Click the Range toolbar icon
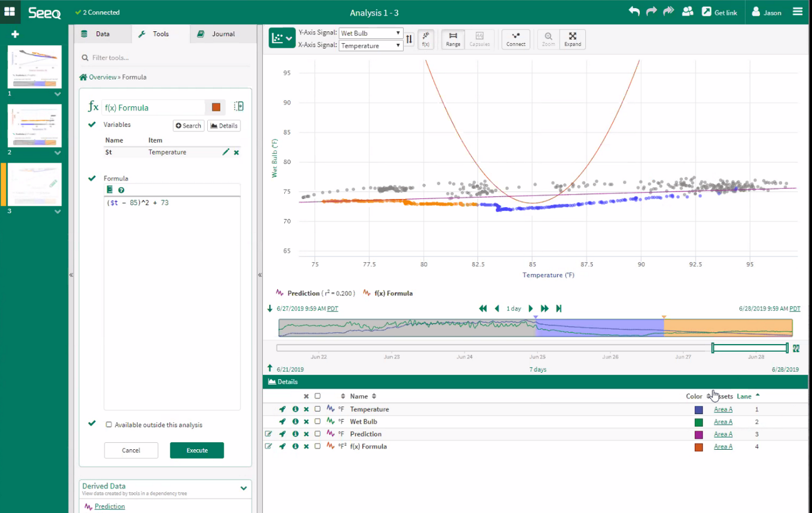 (x=453, y=39)
